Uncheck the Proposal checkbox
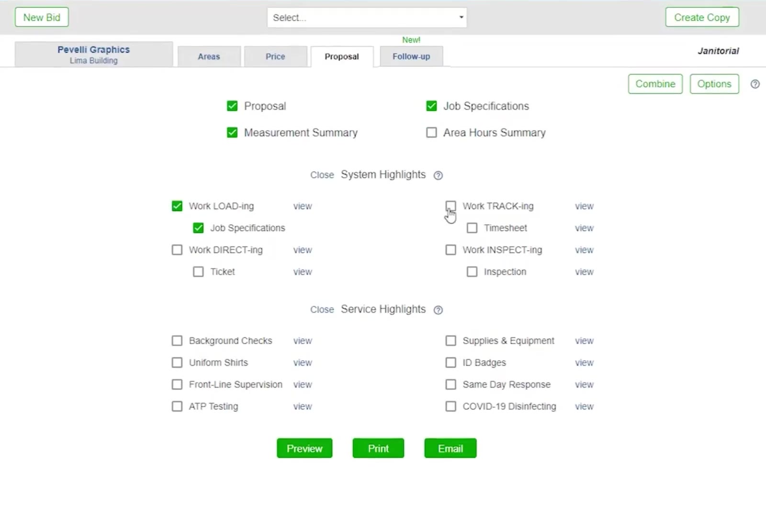 point(232,106)
